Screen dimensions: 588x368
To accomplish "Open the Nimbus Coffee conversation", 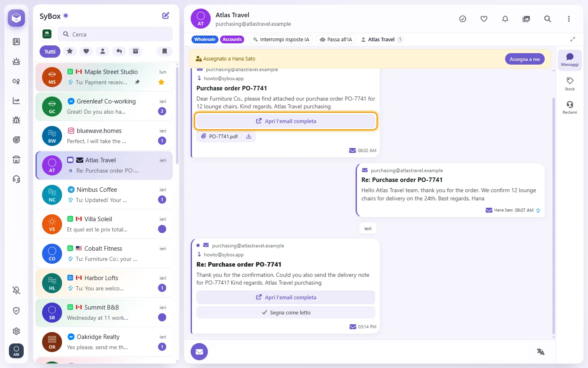I will [104, 195].
